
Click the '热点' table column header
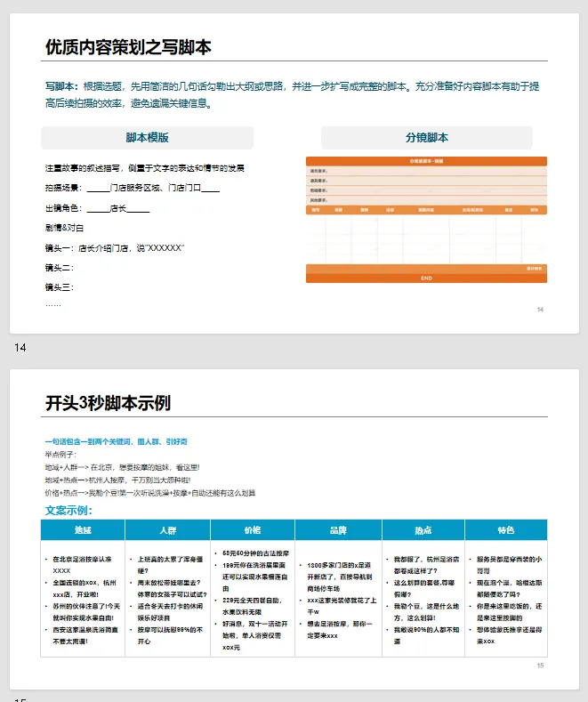pyautogui.click(x=423, y=530)
